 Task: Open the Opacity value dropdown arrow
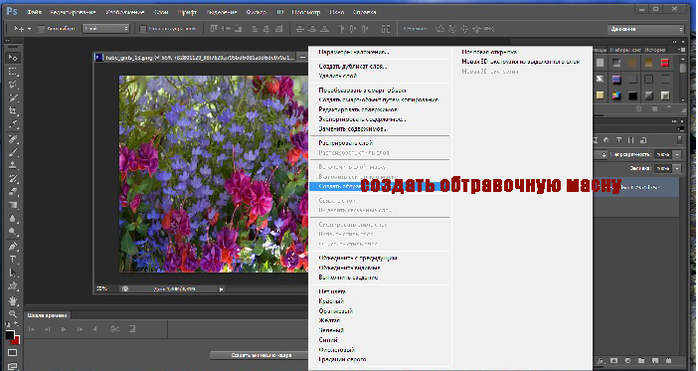[x=677, y=155]
